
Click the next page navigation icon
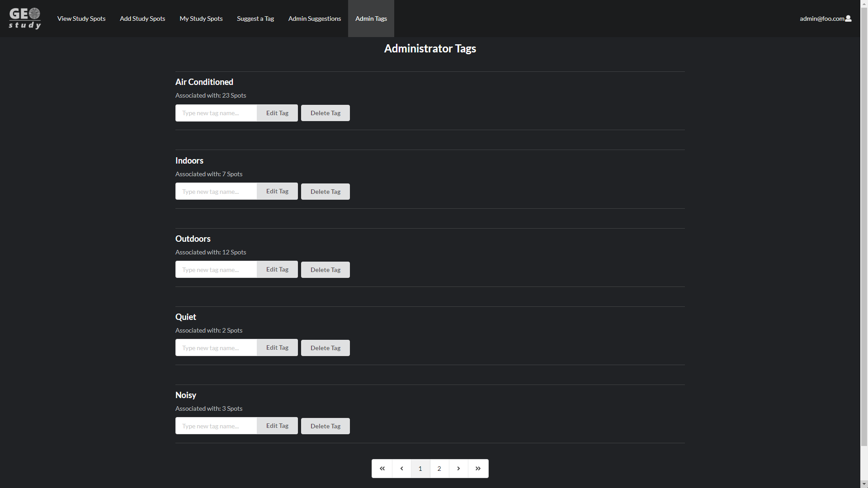[x=458, y=468]
